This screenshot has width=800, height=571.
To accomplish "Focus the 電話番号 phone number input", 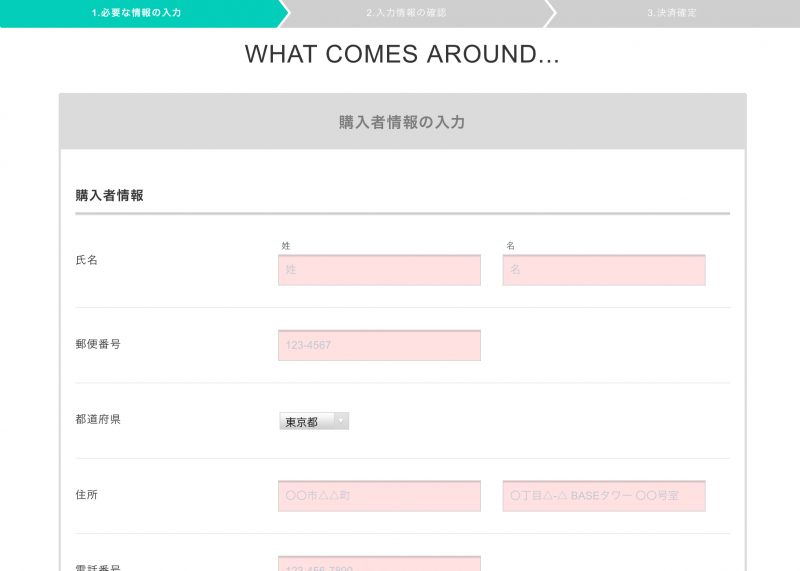I will click(379, 564).
